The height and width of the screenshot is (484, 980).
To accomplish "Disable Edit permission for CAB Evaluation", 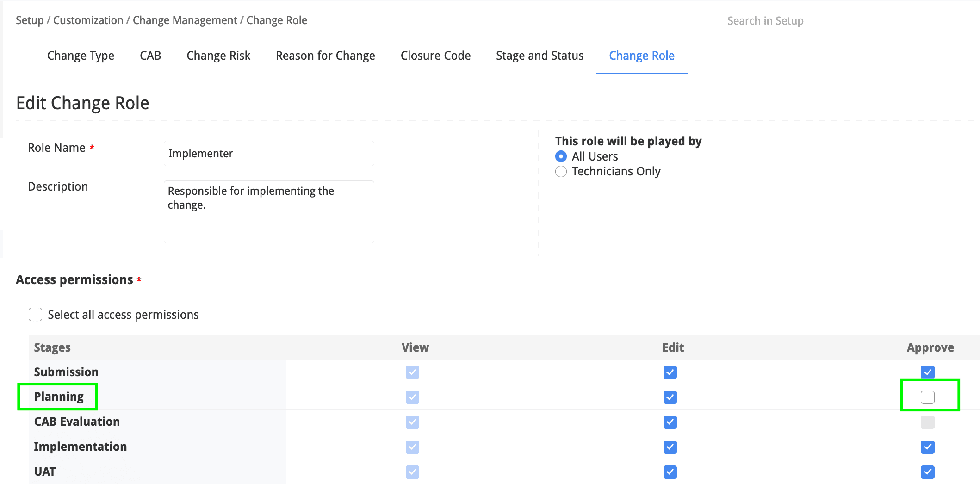I will click(x=670, y=422).
